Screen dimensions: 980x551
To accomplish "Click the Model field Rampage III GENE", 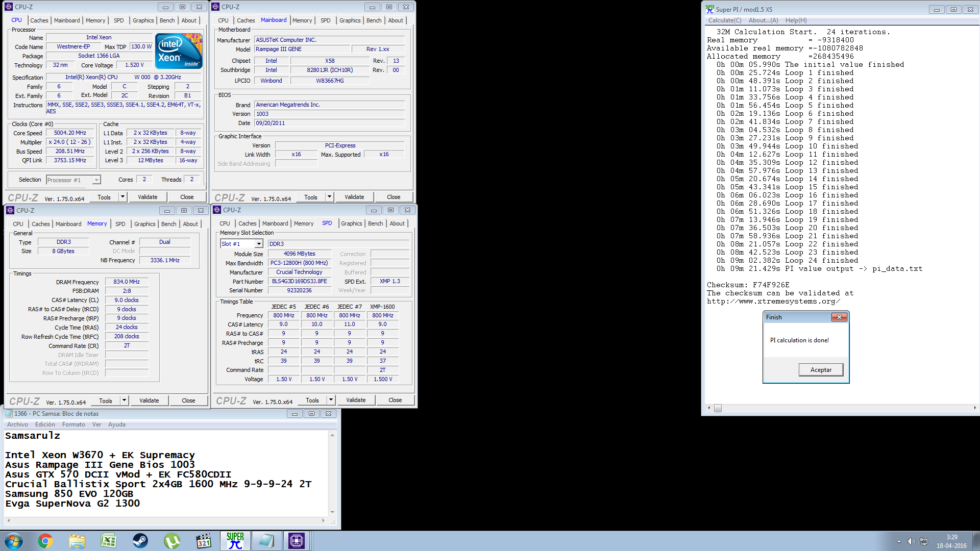I will click(x=303, y=49).
